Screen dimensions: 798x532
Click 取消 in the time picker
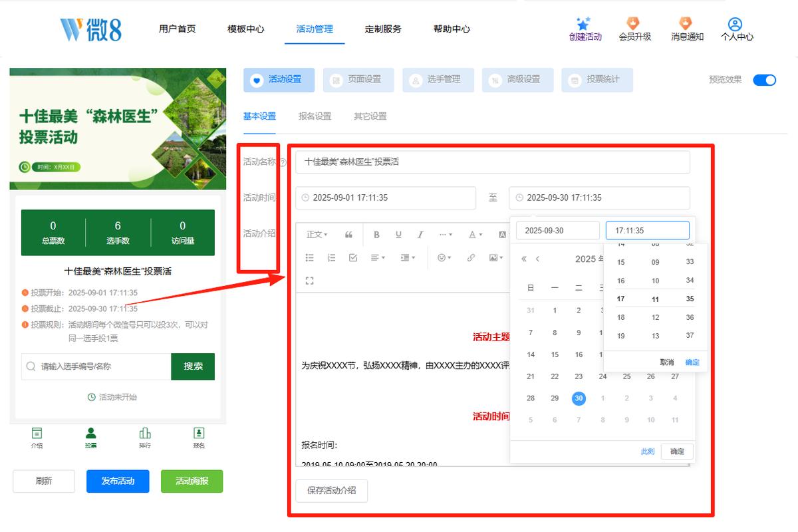pyautogui.click(x=667, y=362)
